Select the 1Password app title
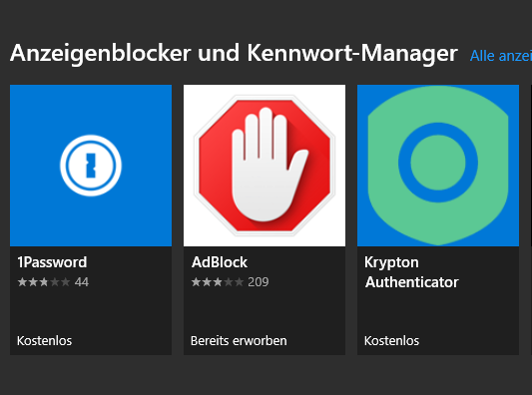The image size is (532, 395). (52, 262)
